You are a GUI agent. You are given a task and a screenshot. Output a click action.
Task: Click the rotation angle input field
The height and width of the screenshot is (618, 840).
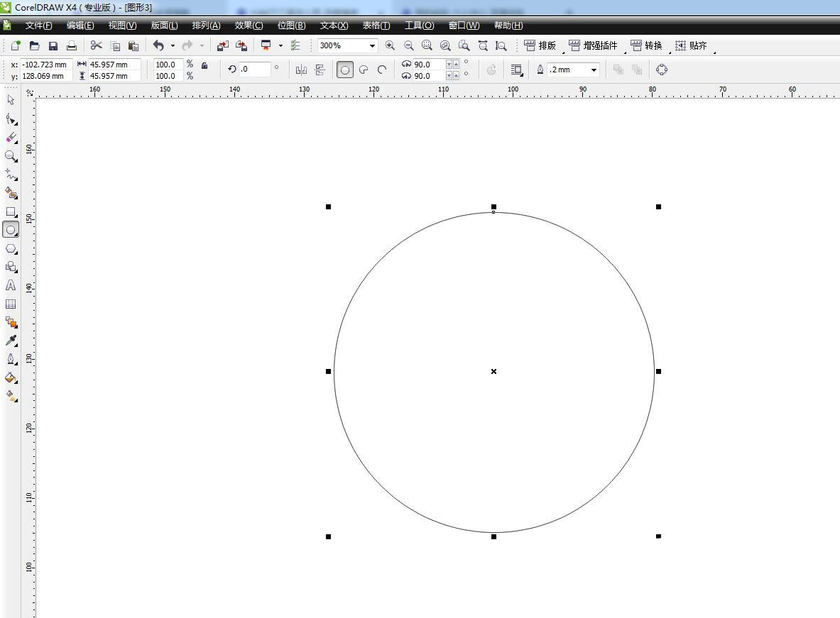255,70
